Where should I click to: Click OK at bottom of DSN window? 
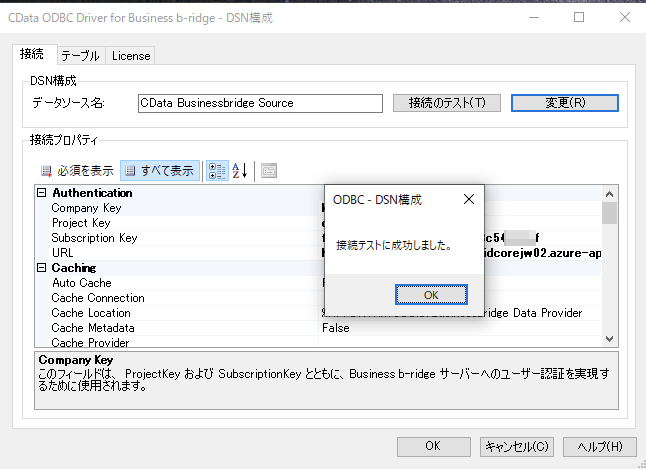(433, 446)
